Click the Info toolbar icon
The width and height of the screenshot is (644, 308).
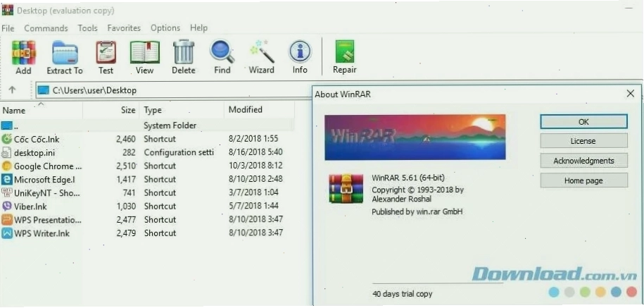click(x=300, y=52)
